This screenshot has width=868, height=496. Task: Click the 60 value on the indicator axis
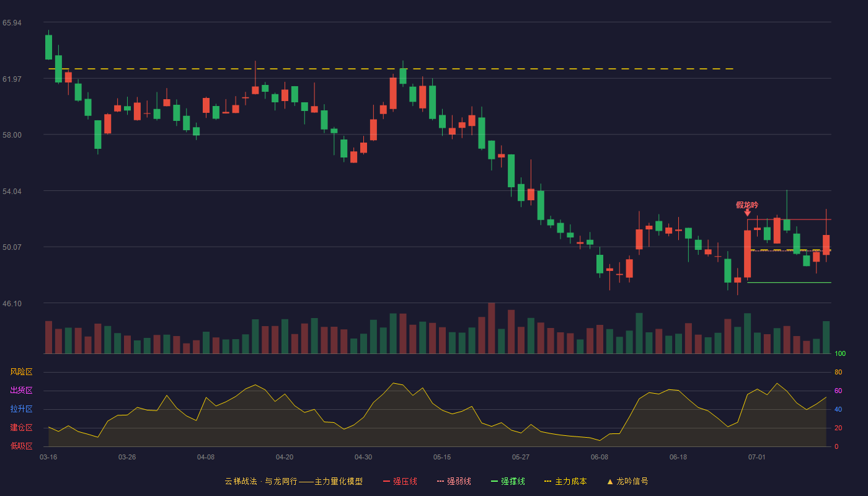838,391
